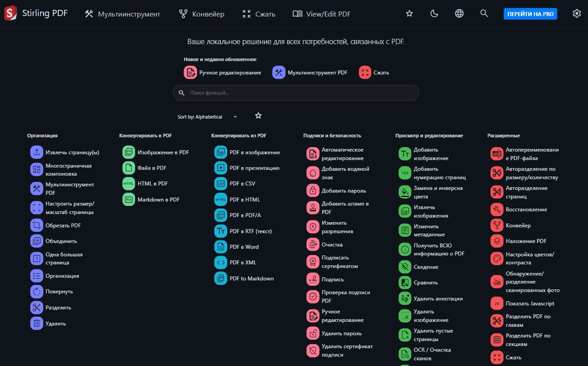Open Ручное редактирование in the recently updated row
Image resolution: width=588 pixels, height=366 pixels.
pos(222,72)
